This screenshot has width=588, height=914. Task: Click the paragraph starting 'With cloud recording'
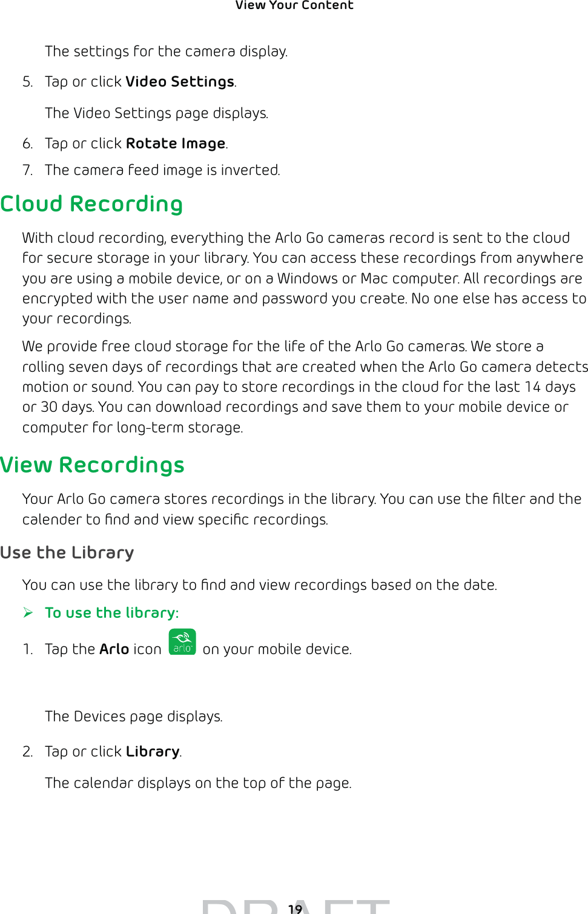click(x=304, y=278)
